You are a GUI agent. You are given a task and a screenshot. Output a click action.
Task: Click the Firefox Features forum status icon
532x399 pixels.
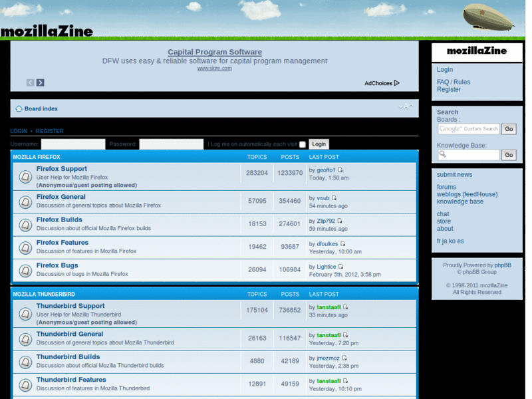tap(25, 248)
